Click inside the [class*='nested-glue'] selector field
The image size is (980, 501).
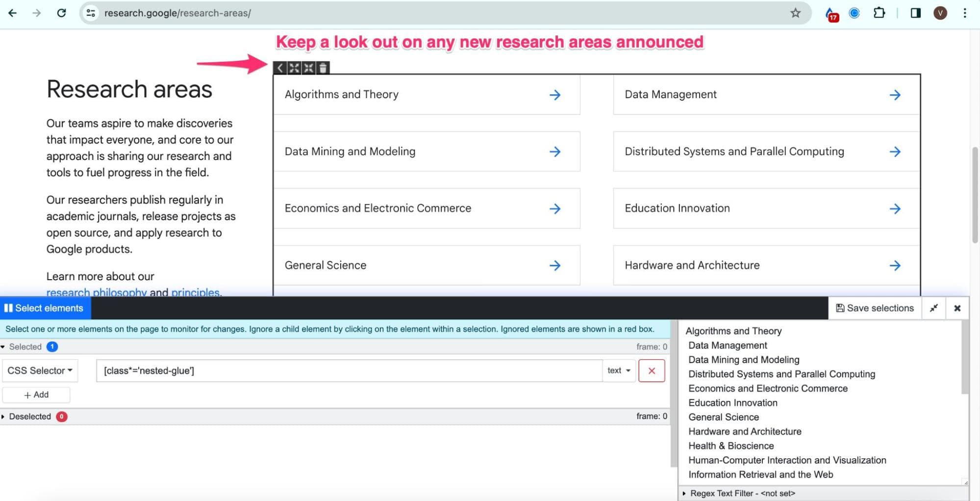pos(343,370)
